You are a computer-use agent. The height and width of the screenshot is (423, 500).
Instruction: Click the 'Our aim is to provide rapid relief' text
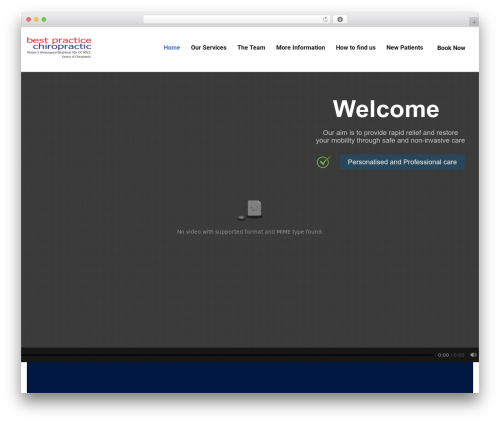[390, 137]
